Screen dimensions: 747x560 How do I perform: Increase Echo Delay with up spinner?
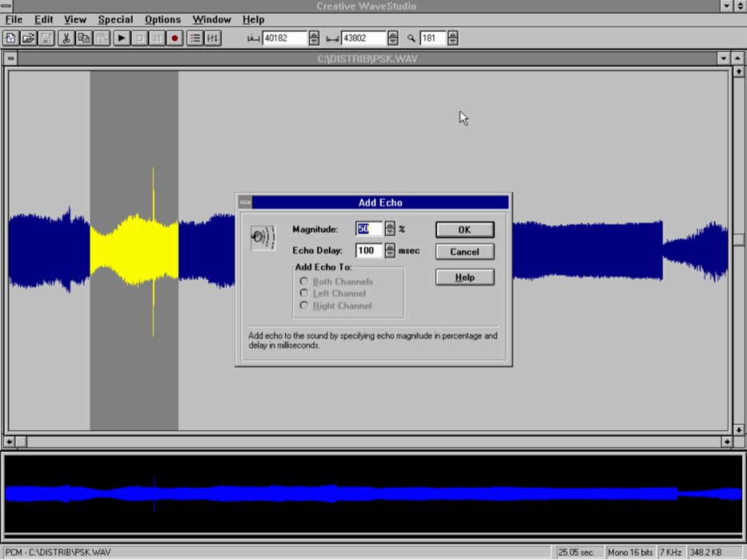tap(390, 247)
